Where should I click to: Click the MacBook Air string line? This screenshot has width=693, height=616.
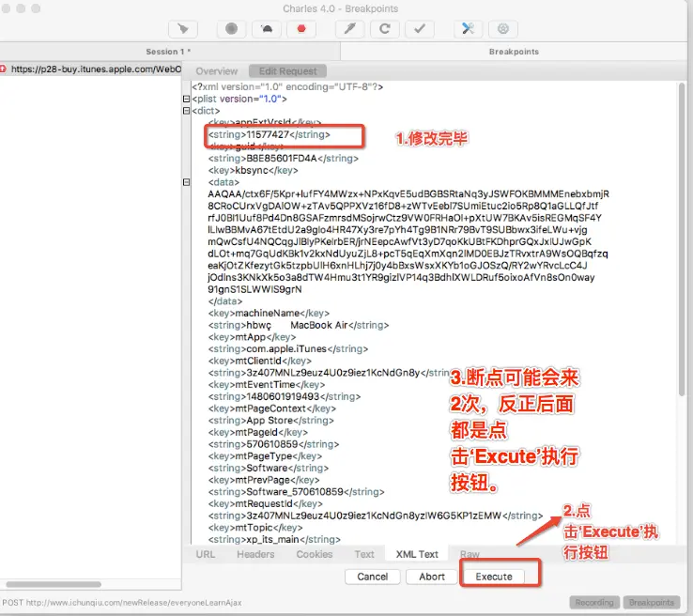tap(299, 325)
